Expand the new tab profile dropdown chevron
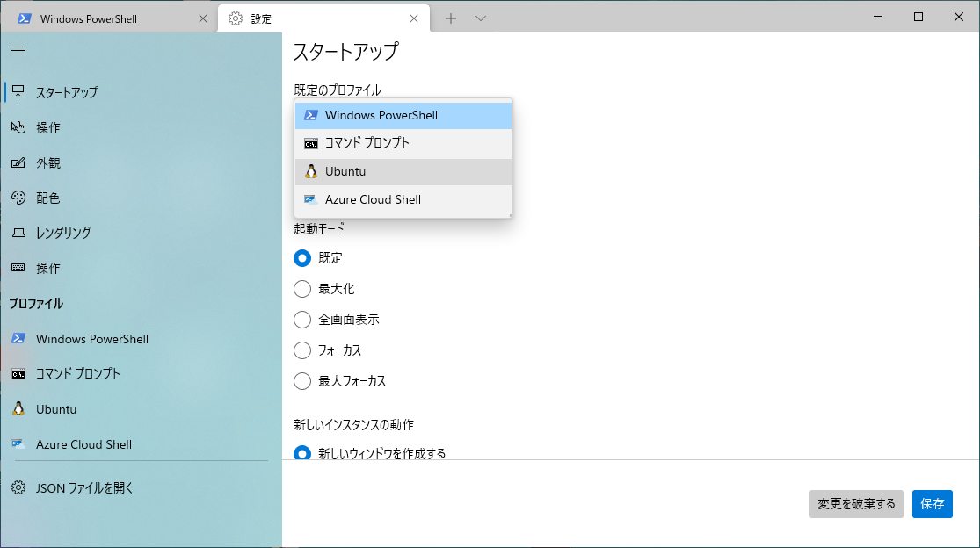 pyautogui.click(x=481, y=18)
